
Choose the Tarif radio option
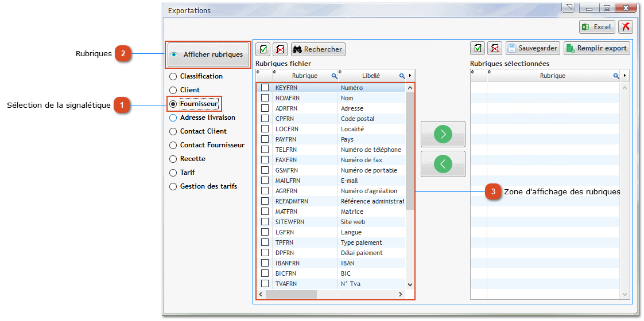pyautogui.click(x=173, y=173)
